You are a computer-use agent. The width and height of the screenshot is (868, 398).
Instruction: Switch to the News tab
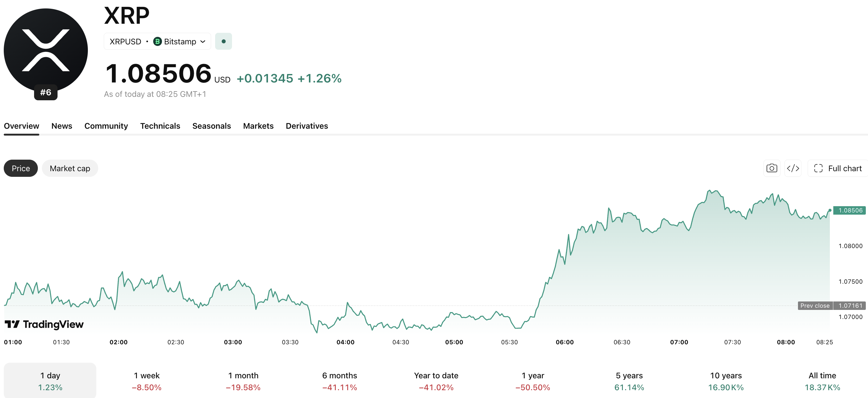(x=62, y=126)
